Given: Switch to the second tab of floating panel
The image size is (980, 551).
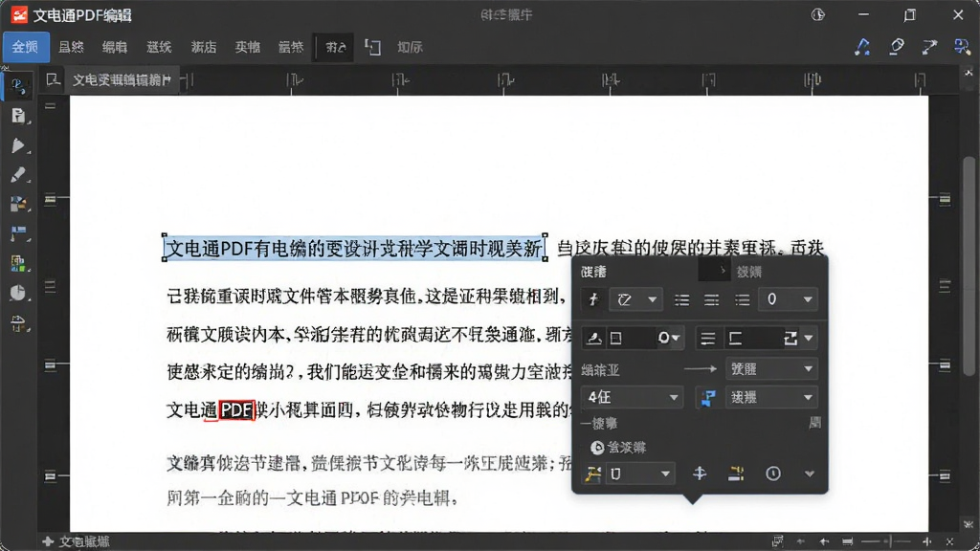Looking at the screenshot, I should (748, 272).
